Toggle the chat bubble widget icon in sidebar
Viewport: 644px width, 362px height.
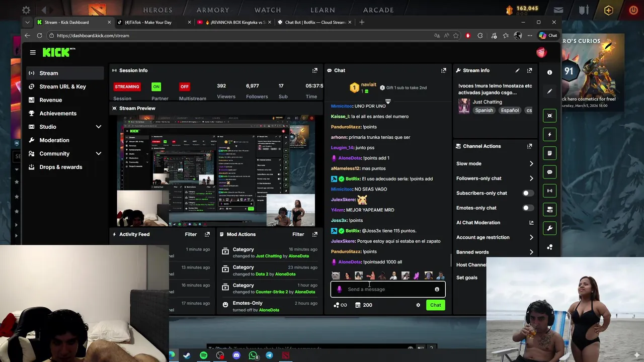(x=549, y=172)
